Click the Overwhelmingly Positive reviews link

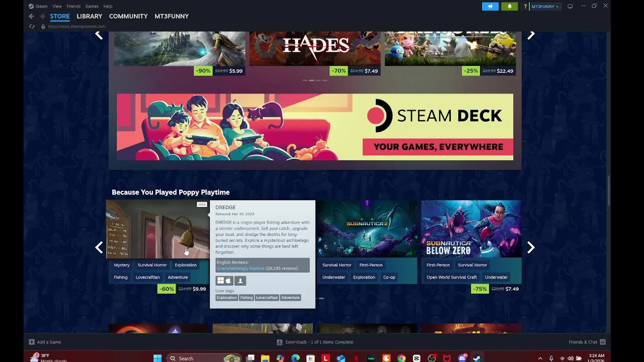coord(240,268)
